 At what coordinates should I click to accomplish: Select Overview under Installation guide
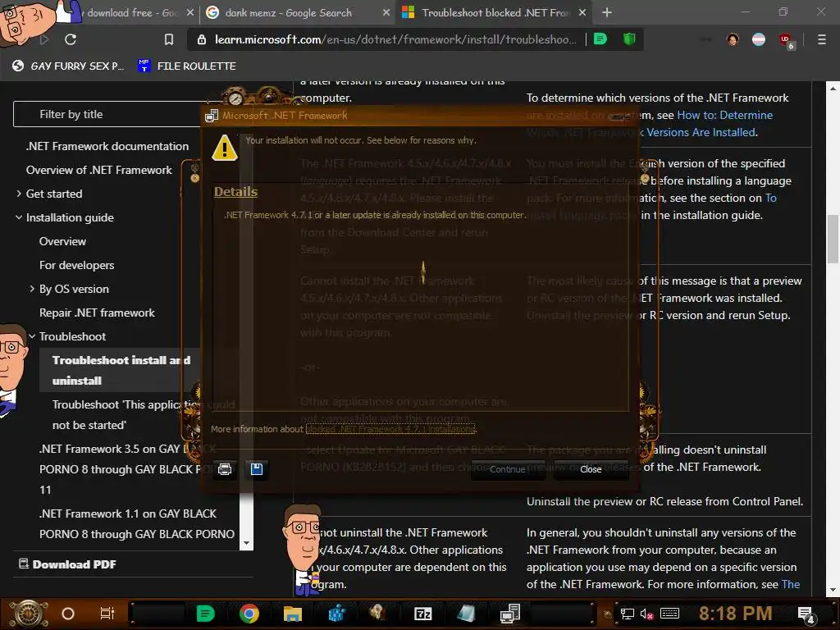62,241
